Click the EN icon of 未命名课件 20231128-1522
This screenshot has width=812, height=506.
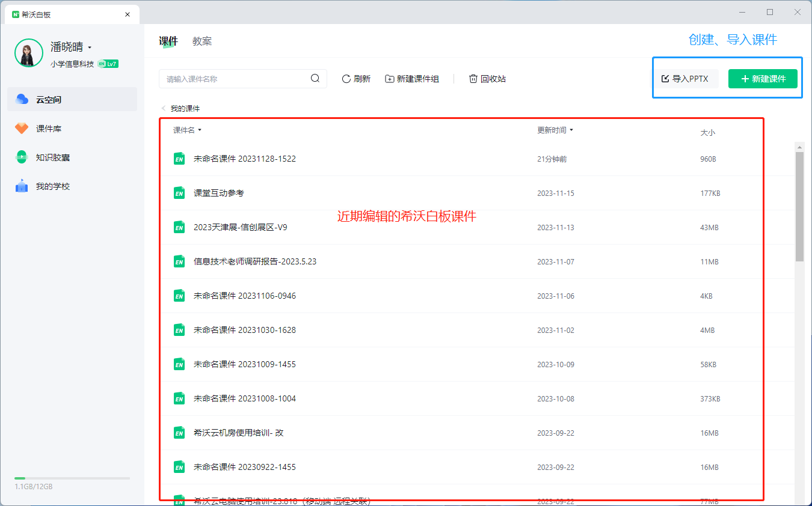pos(179,159)
